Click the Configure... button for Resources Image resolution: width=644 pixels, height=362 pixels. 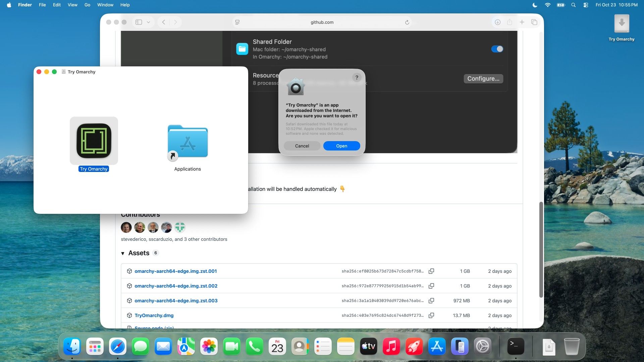click(483, 78)
